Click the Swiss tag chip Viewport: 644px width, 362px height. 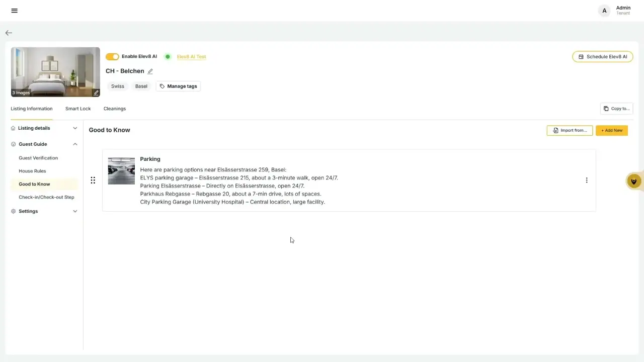click(x=118, y=86)
